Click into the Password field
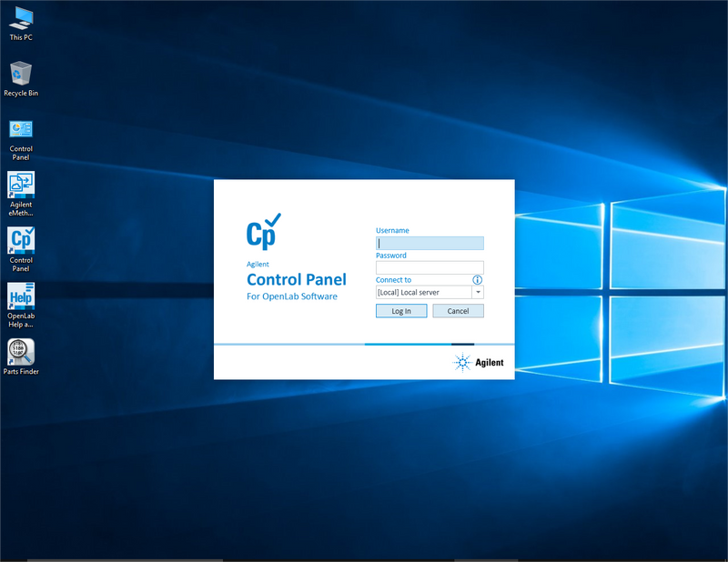728x562 pixels. tap(430, 267)
